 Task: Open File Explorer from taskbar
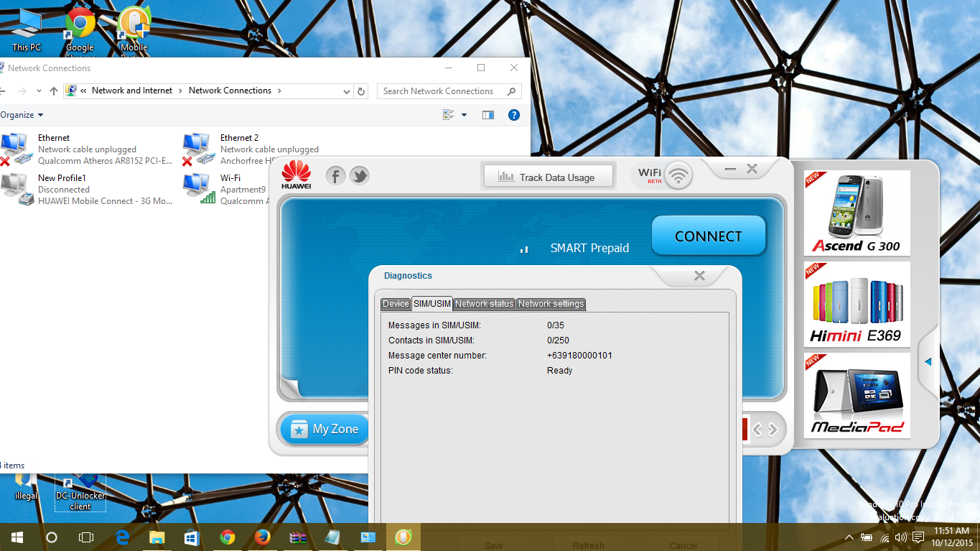(x=157, y=537)
